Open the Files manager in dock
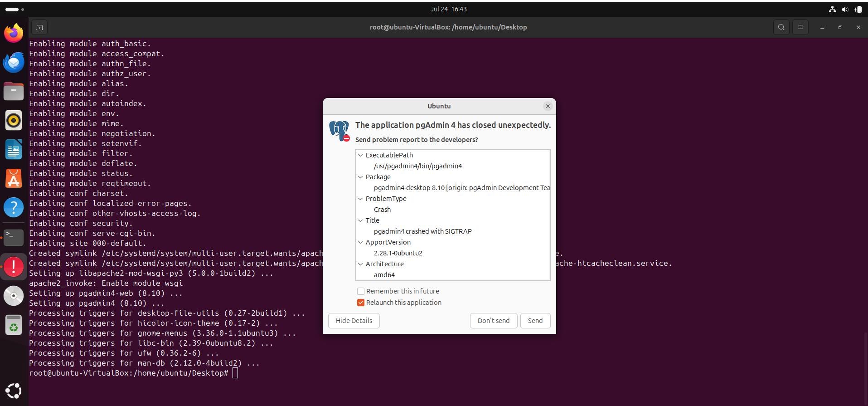The height and width of the screenshot is (406, 868). (x=14, y=92)
